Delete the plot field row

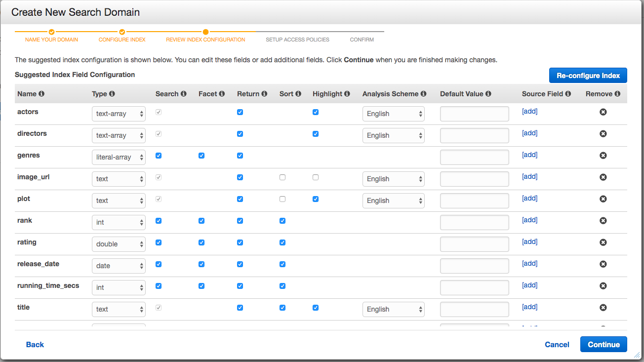603,199
